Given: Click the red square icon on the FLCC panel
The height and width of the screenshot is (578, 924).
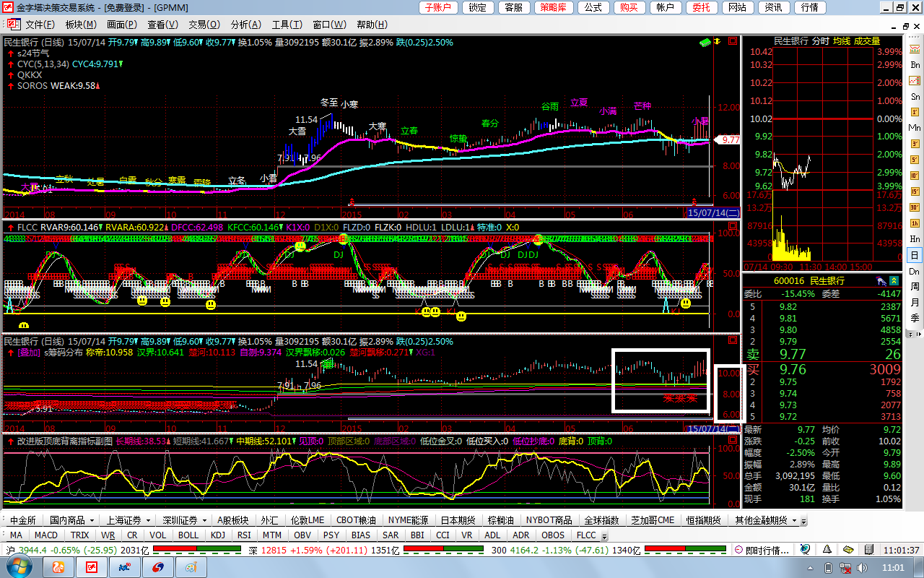Looking at the screenshot, I should click(733, 227).
